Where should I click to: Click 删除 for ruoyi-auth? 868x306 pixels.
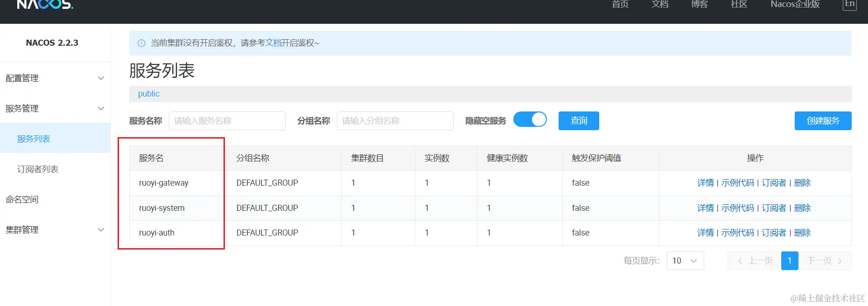[803, 233]
